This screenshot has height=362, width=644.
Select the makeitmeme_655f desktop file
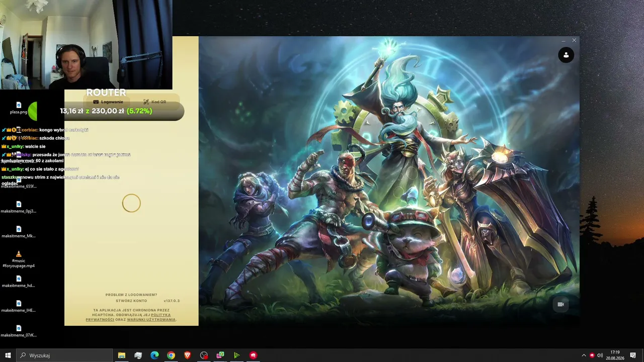click(19, 182)
